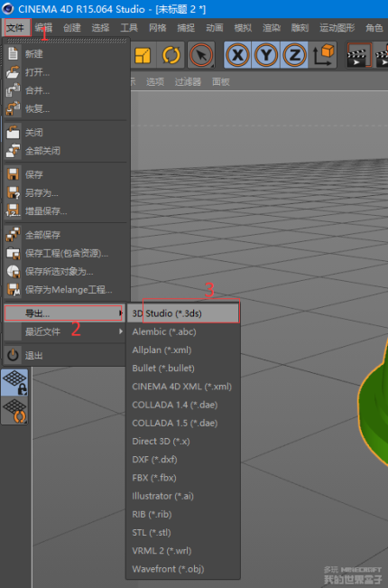Open the 运动图形 (MoGraph) menu
The height and width of the screenshot is (588, 388).
click(x=337, y=28)
